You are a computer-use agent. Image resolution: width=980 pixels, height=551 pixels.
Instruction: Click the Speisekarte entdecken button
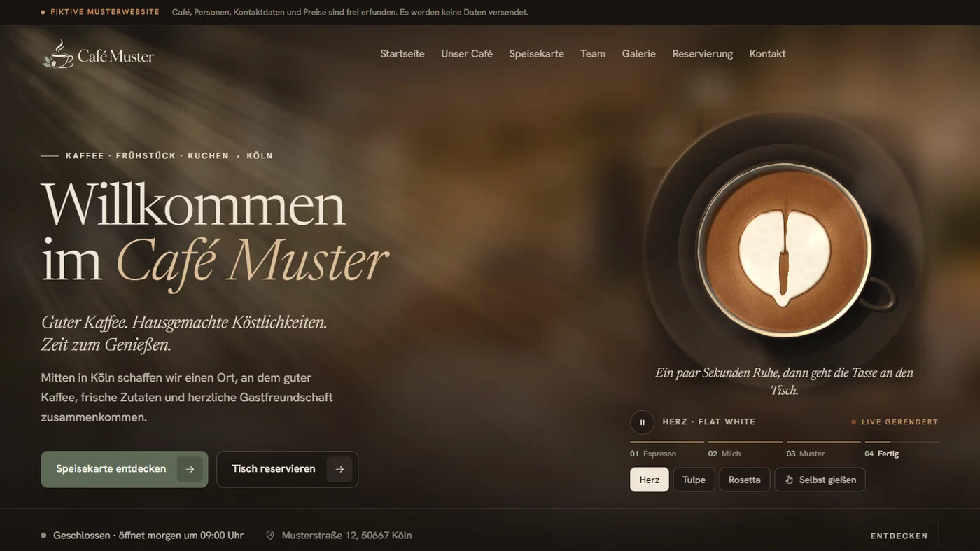pyautogui.click(x=125, y=469)
